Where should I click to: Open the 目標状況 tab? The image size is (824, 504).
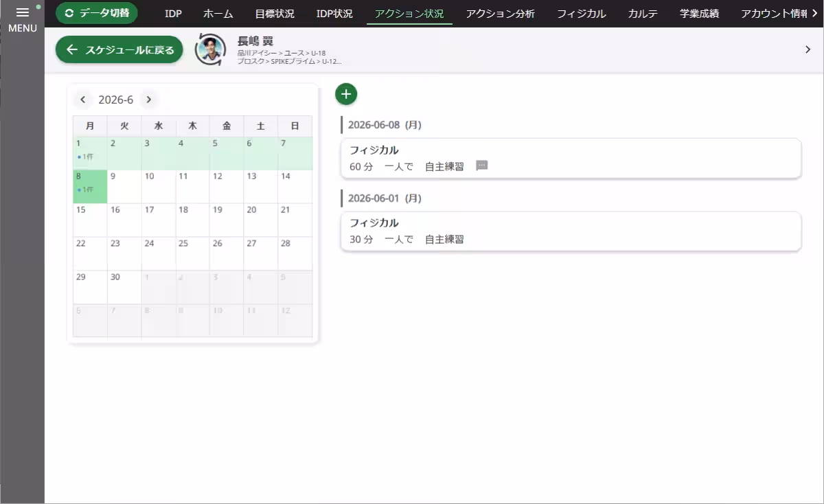point(275,14)
